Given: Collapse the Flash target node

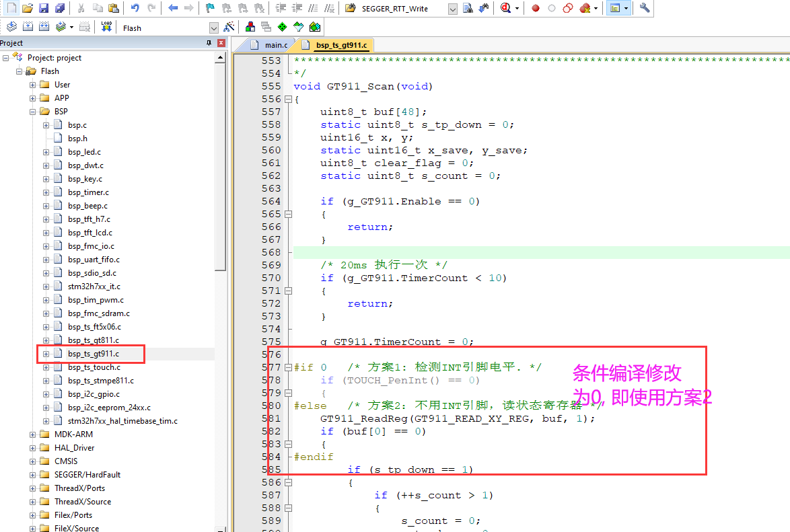Looking at the screenshot, I should 19,71.
